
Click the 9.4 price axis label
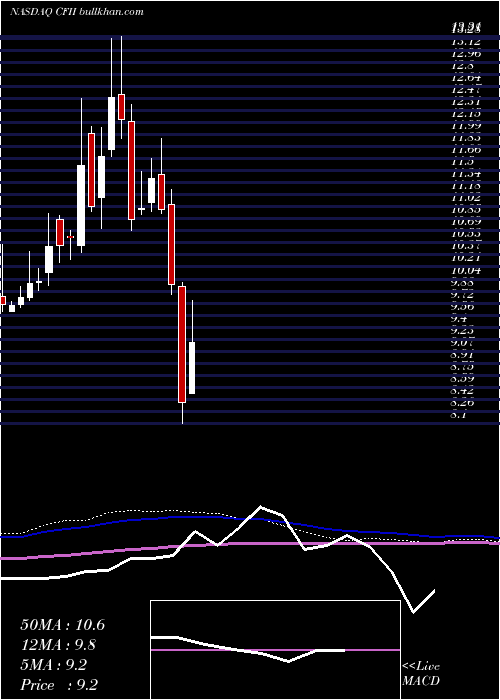[x=460, y=319]
